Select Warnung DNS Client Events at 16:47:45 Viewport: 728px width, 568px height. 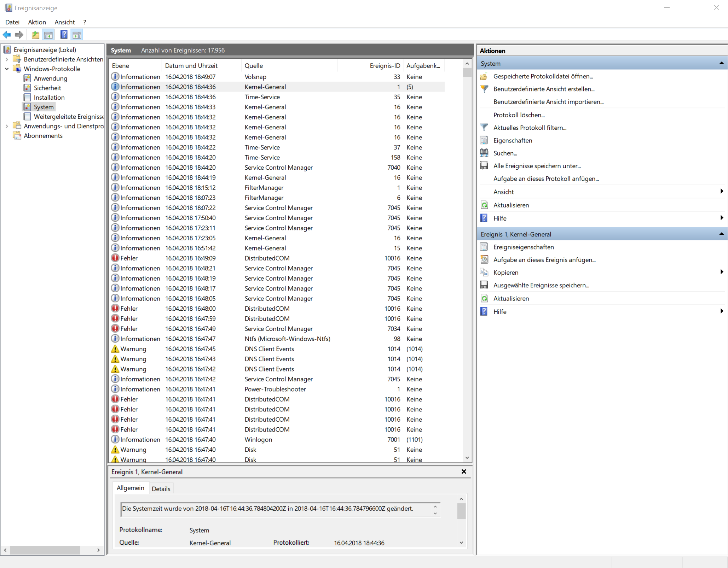pos(277,349)
